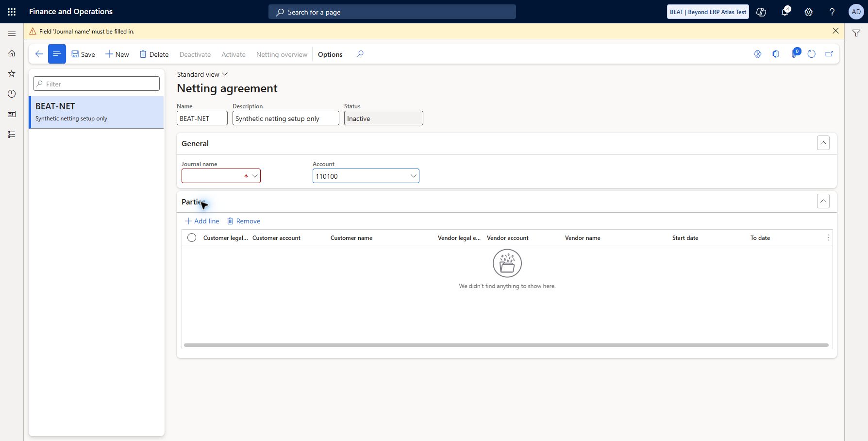The image size is (868, 441).
Task: Open grid options three-dot menu
Action: 828,237
